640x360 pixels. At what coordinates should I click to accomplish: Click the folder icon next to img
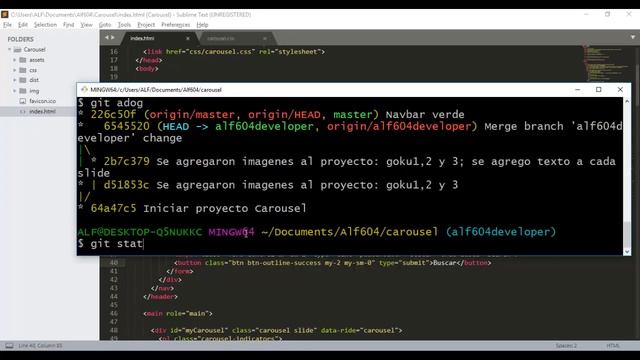click(23, 91)
